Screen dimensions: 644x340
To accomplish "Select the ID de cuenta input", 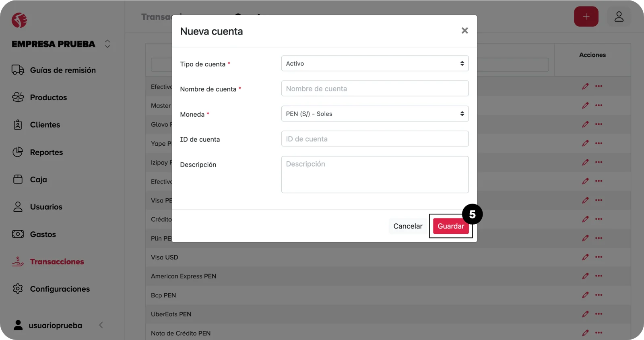I will point(374,139).
